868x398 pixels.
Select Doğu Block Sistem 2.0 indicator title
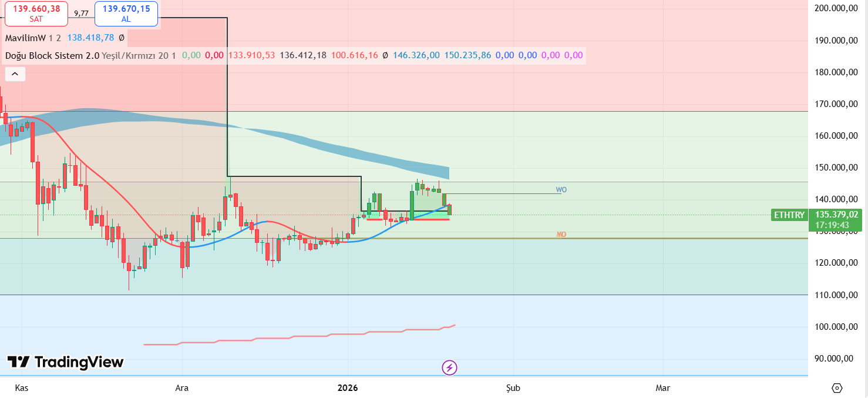coord(52,55)
